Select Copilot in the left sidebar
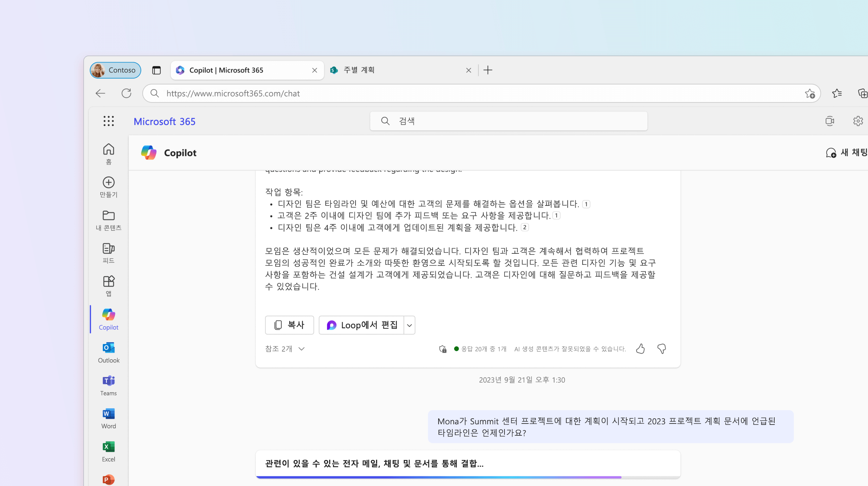 (108, 319)
